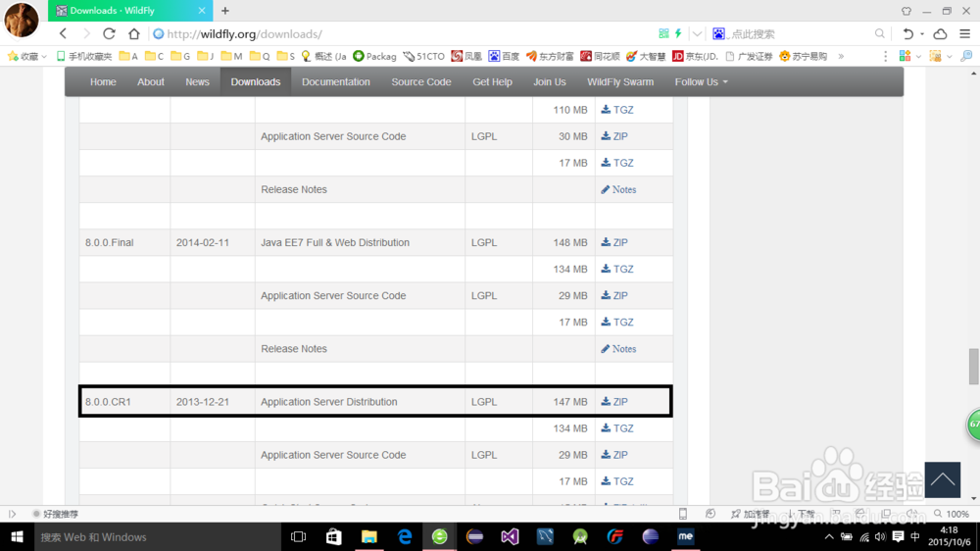Open Task View on the taskbar
This screenshot has width=980, height=551.
click(299, 536)
